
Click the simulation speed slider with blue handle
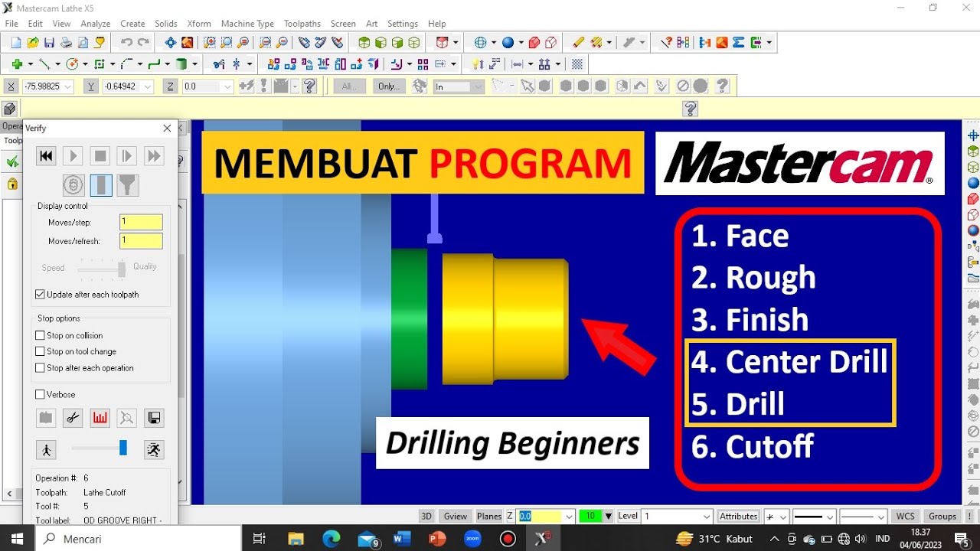[x=100, y=448]
